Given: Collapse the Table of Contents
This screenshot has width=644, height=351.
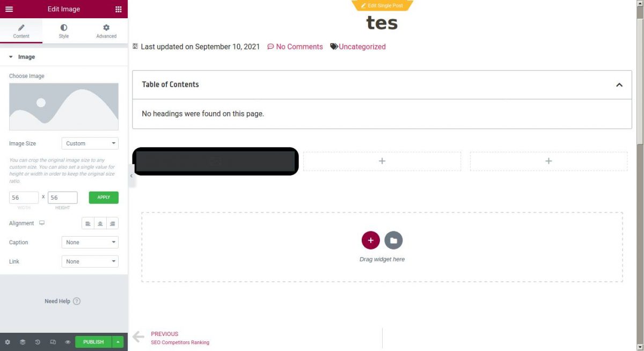Looking at the screenshot, I should pyautogui.click(x=619, y=85).
